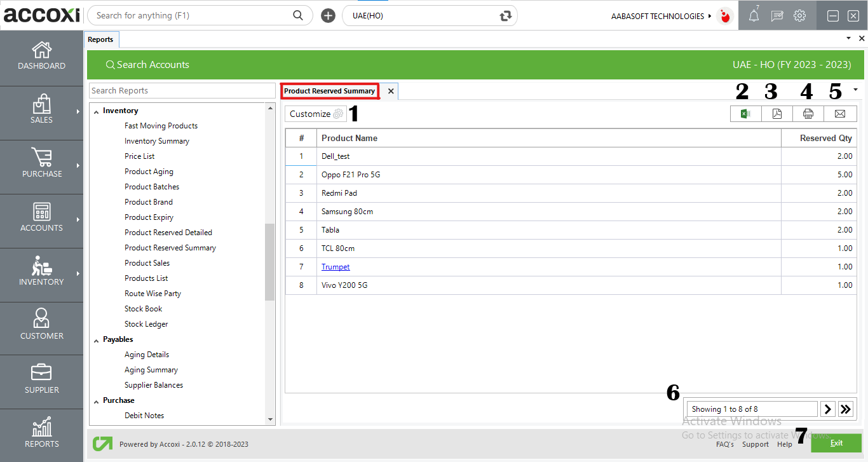Open the feedback chat icon
This screenshot has width=868, height=462.
(776, 15)
